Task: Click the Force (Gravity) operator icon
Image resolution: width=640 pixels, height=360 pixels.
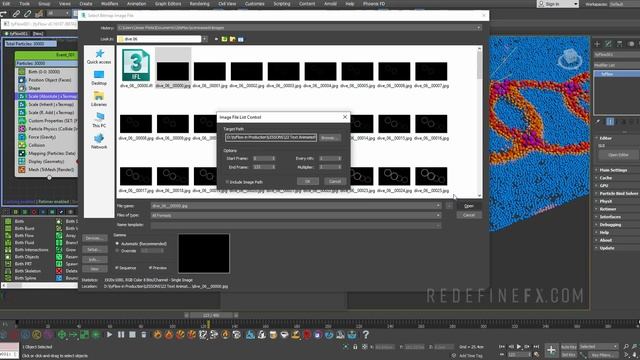Action: coord(22,137)
